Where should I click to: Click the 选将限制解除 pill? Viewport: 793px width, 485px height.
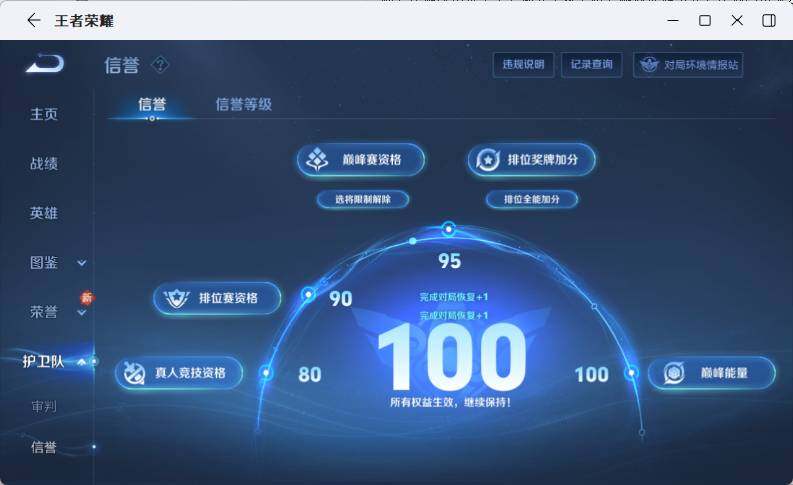tap(363, 199)
